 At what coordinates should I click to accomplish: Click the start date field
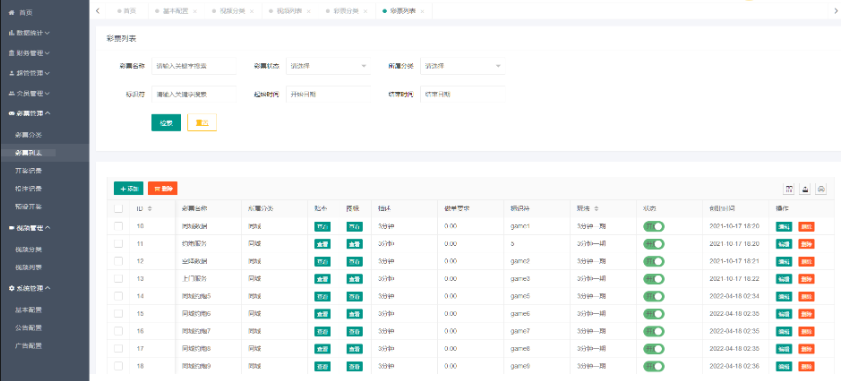tap(328, 93)
